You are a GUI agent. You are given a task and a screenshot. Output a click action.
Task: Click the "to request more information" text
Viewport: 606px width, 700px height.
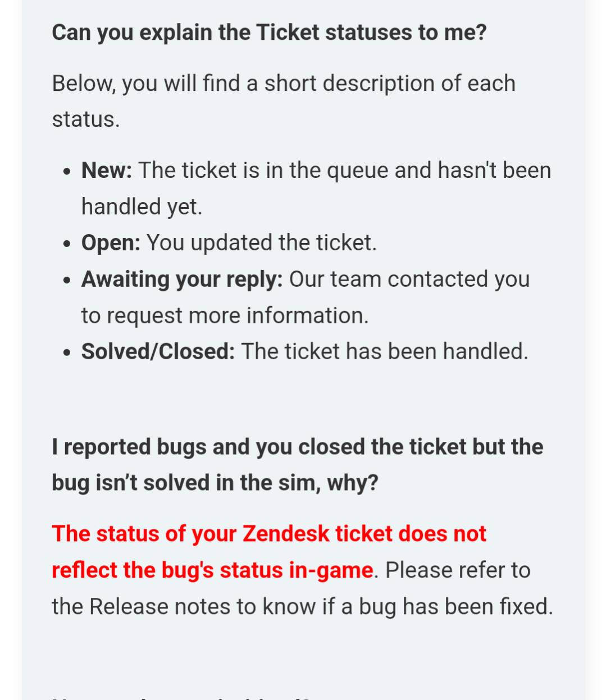tap(225, 315)
